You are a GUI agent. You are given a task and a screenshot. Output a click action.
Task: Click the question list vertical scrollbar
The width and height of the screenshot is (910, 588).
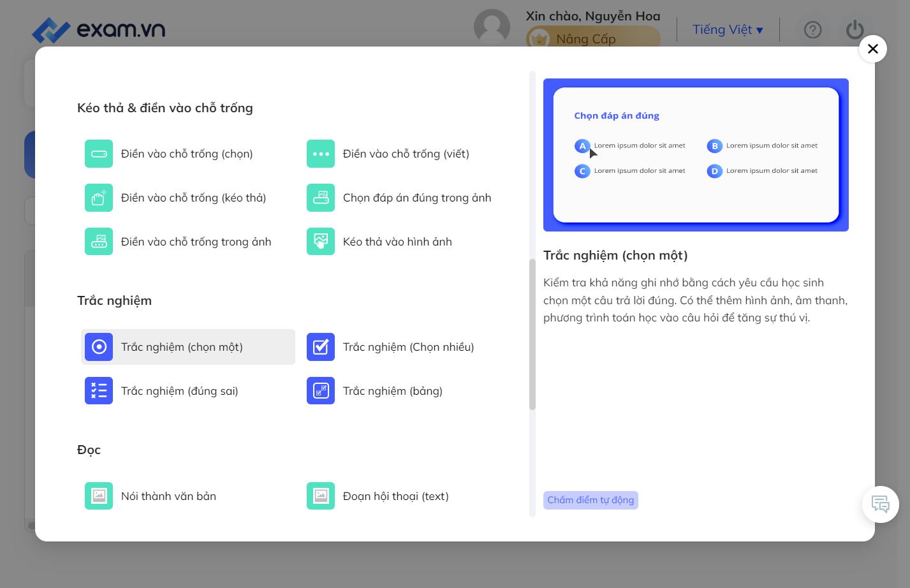(x=532, y=335)
